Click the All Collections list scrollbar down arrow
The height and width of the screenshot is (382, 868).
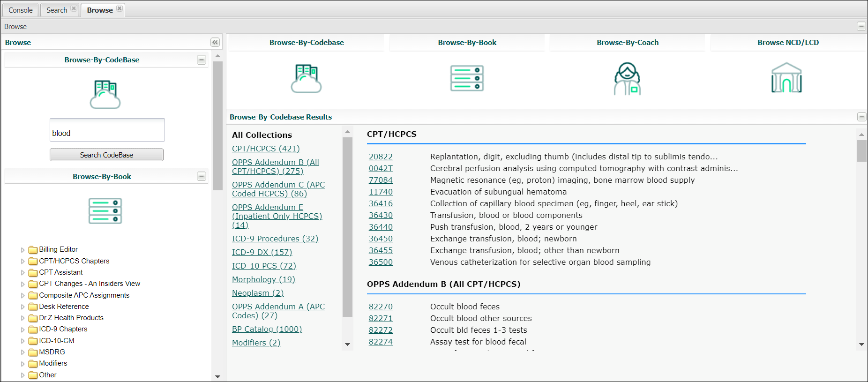click(x=347, y=345)
